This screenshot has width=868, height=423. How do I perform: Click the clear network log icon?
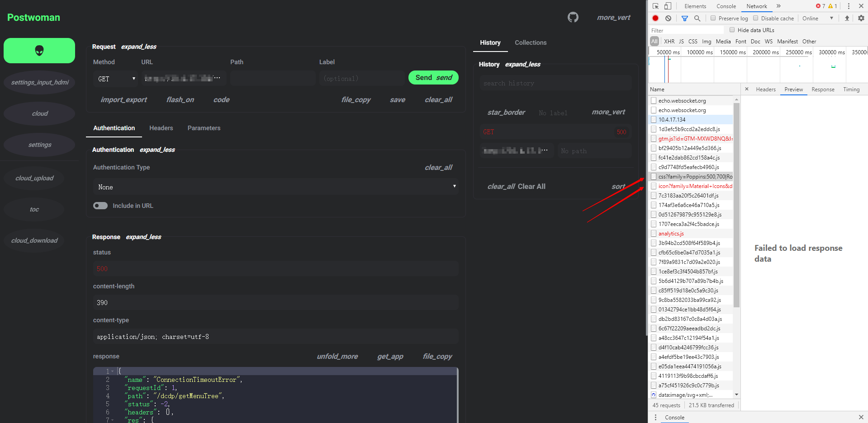pyautogui.click(x=668, y=18)
